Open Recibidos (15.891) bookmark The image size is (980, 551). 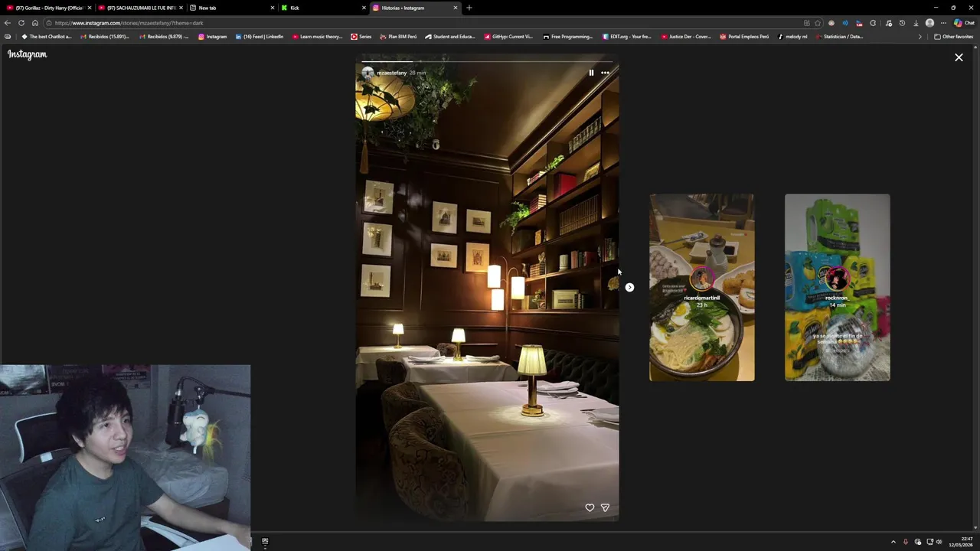(x=105, y=37)
